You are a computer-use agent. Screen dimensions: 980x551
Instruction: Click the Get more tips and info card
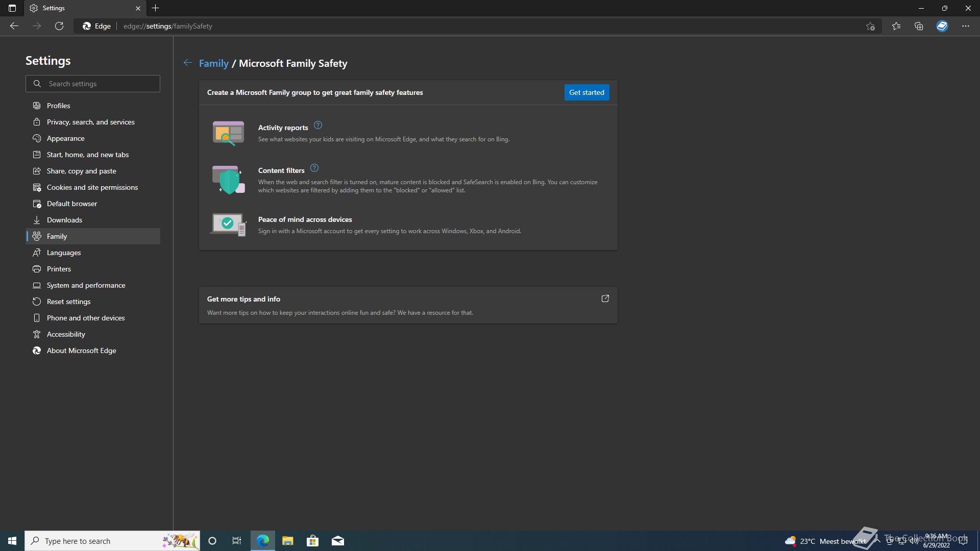pos(408,305)
